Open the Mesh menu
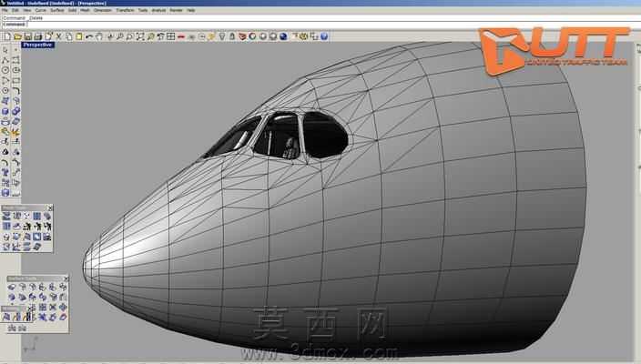This screenshot has width=641, height=364. pyautogui.click(x=85, y=10)
